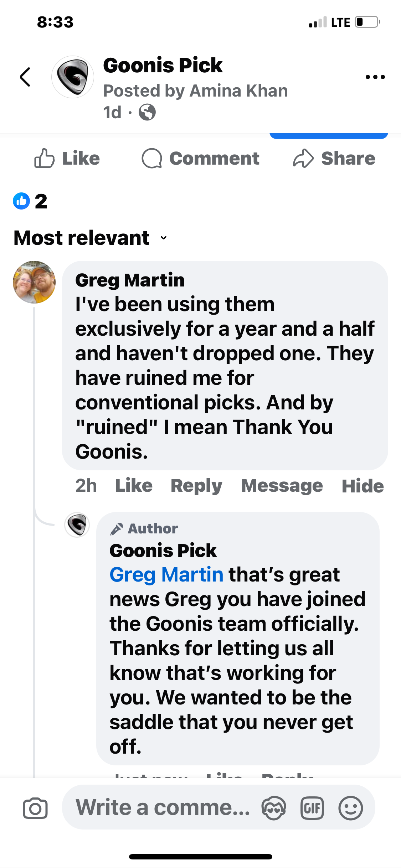This screenshot has height=868, width=401.
Task: Tap the Comment button on the post
Action: 200,159
